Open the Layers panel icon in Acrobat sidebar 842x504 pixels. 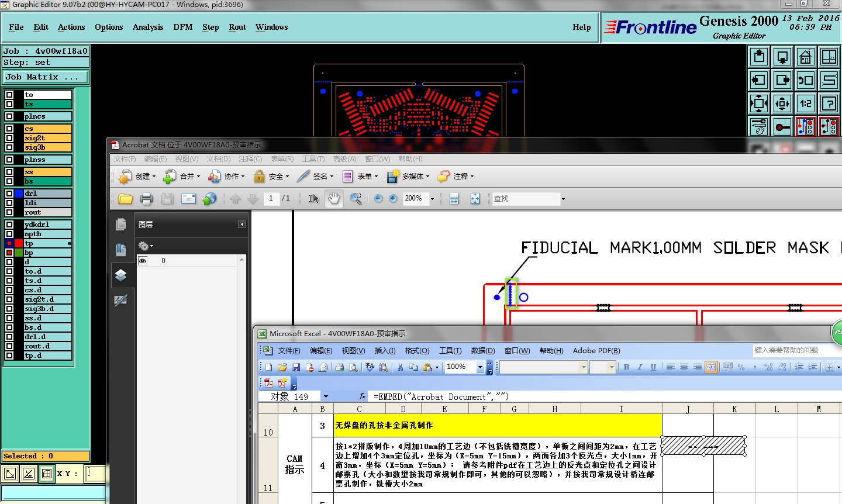pos(121,275)
